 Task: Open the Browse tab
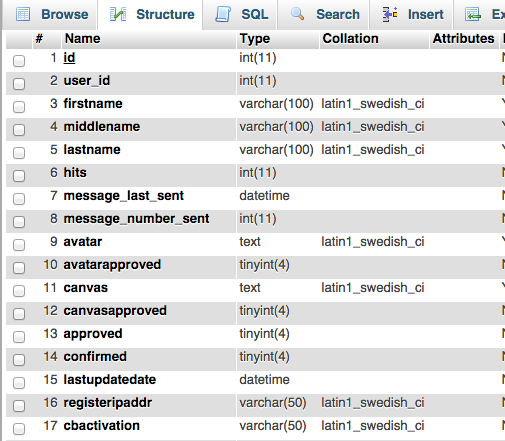(x=52, y=15)
